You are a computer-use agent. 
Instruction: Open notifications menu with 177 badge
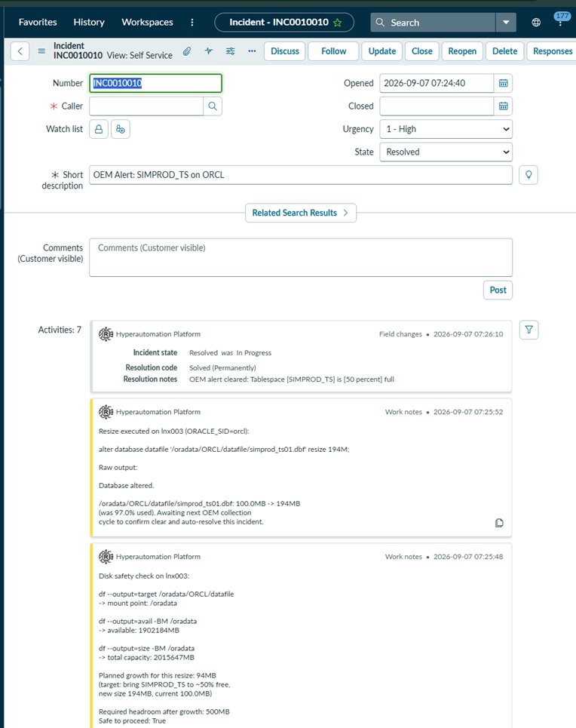[561, 20]
